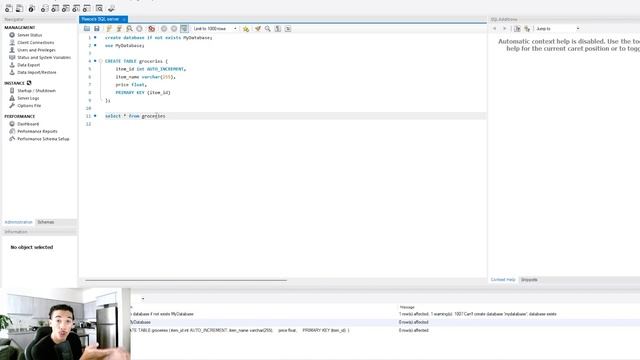
Task: Click the rollback transaction icon
Action: [x=174, y=29]
